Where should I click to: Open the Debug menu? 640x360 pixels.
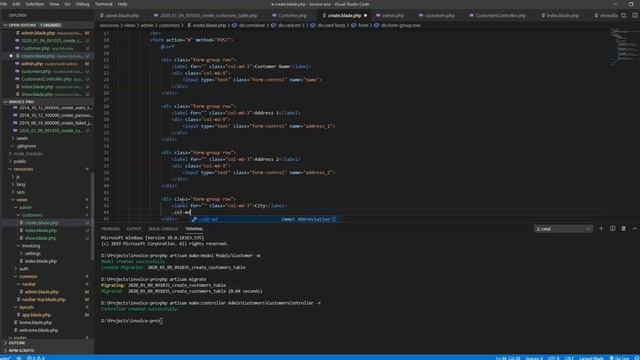click(82, 4)
